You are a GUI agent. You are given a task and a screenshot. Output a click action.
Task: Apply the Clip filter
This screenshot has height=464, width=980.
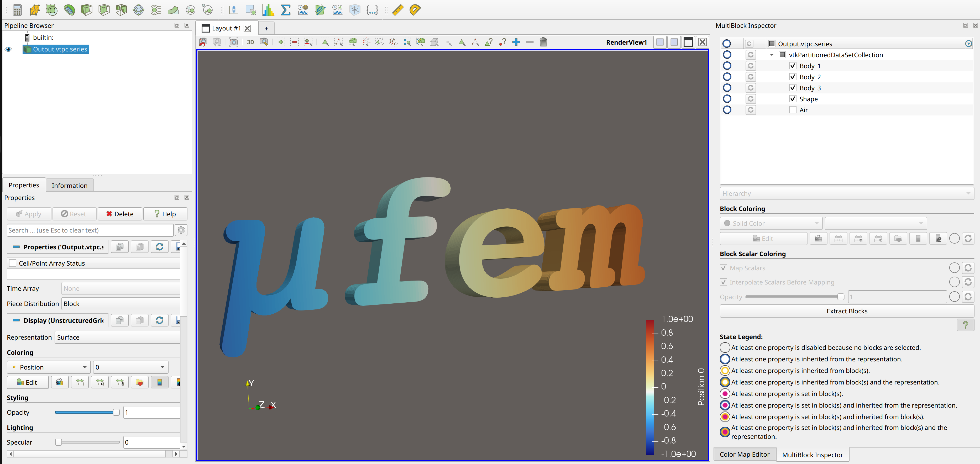pos(87,9)
